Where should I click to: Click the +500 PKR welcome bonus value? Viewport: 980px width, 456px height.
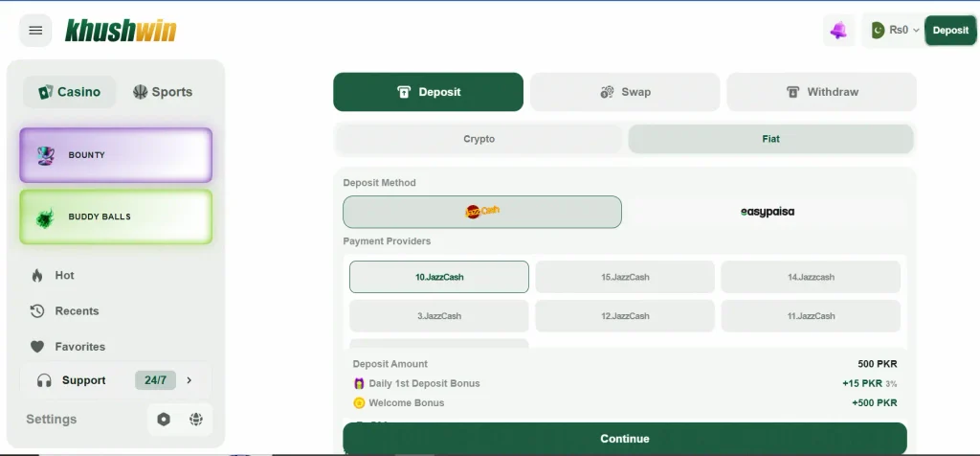(x=875, y=402)
